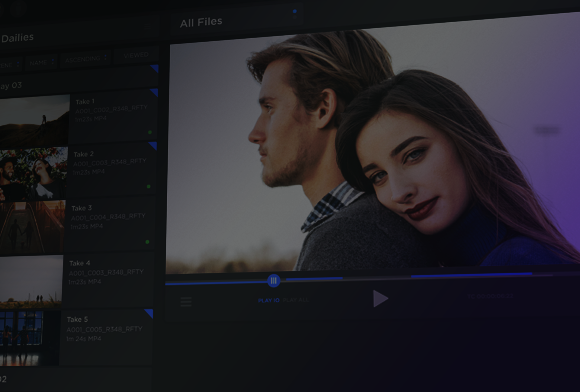Click the green status dot on Take 2
Screen dimensions: 580x392
(149, 186)
